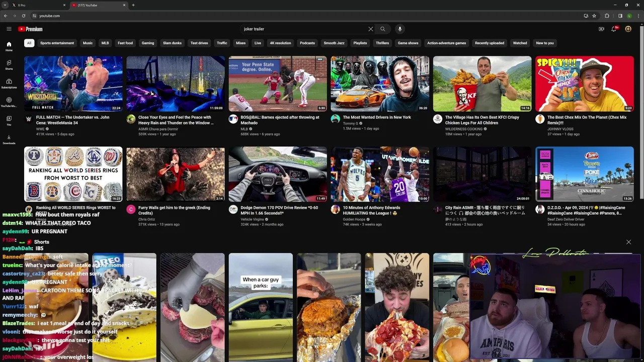This screenshot has width=644, height=362.
Task: Click the YouTube Premium logo
Action: click(x=30, y=29)
